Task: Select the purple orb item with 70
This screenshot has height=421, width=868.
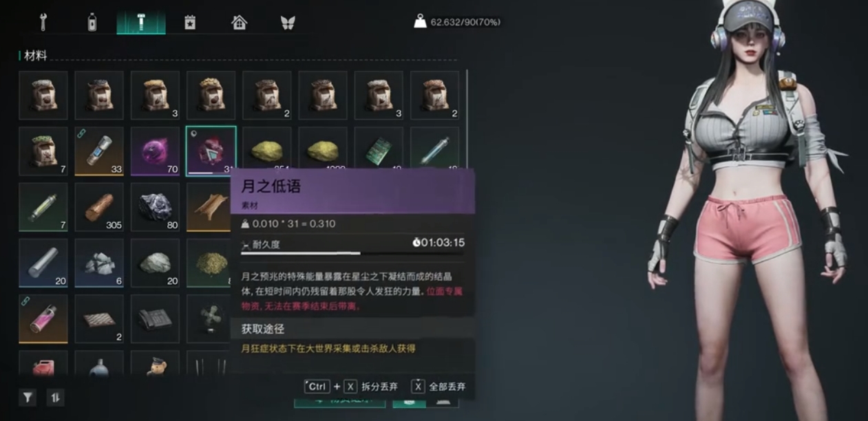Action: pyautogui.click(x=156, y=151)
